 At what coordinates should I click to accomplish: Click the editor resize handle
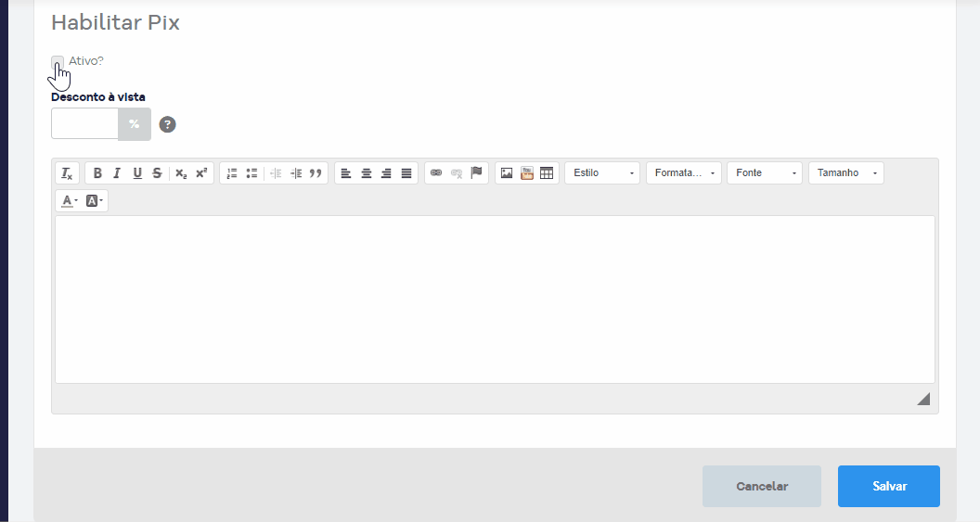(x=923, y=399)
